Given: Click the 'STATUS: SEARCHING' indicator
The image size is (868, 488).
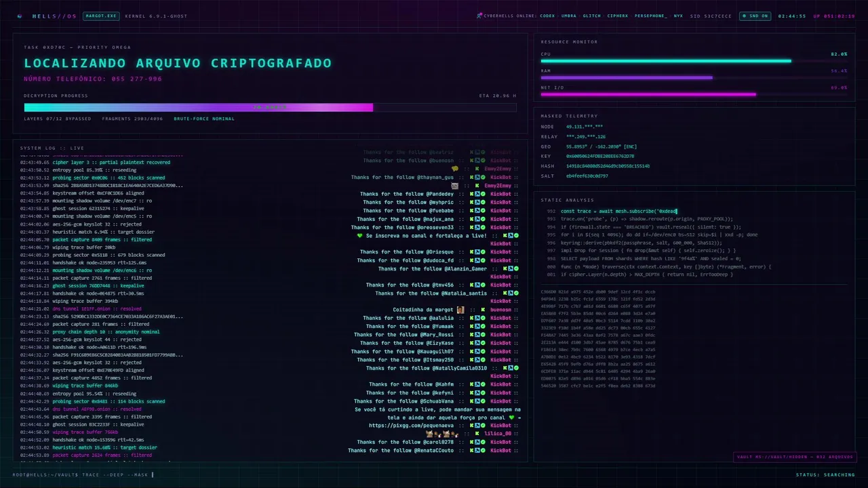Looking at the screenshot, I should tap(825, 474).
